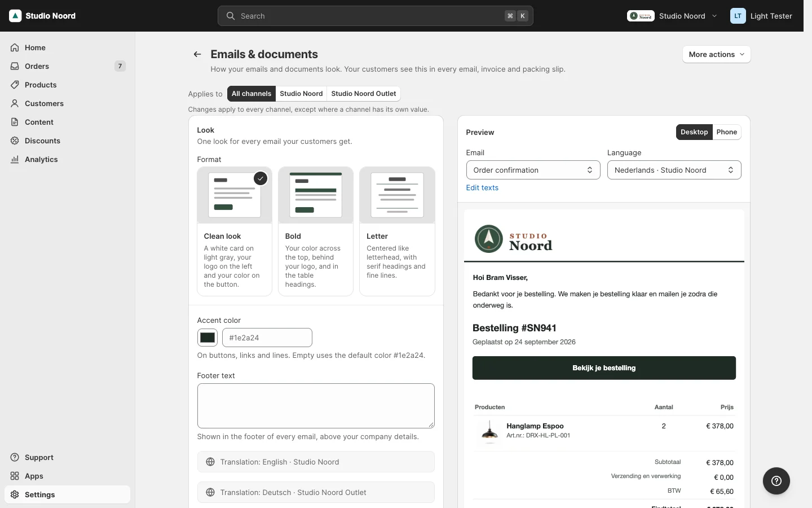Click the globe icon for Deutsch translation

point(210,492)
